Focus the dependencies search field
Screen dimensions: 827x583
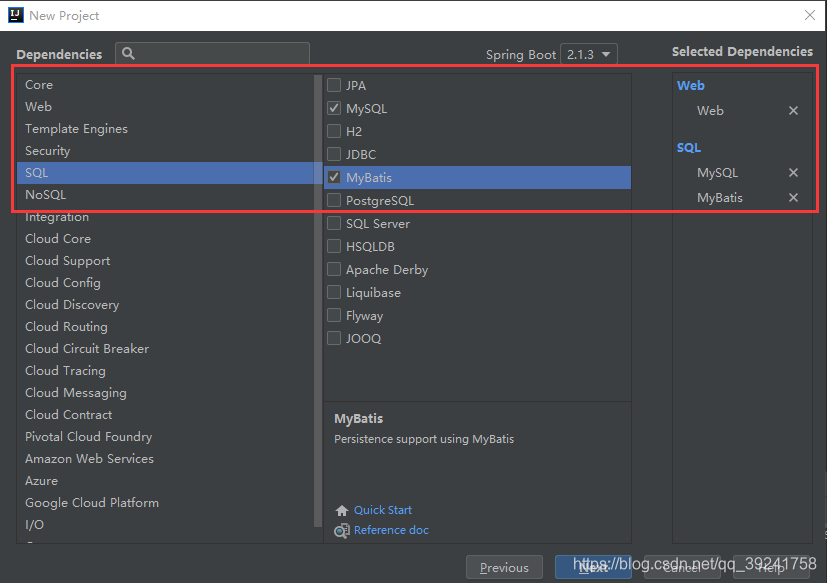[213, 53]
